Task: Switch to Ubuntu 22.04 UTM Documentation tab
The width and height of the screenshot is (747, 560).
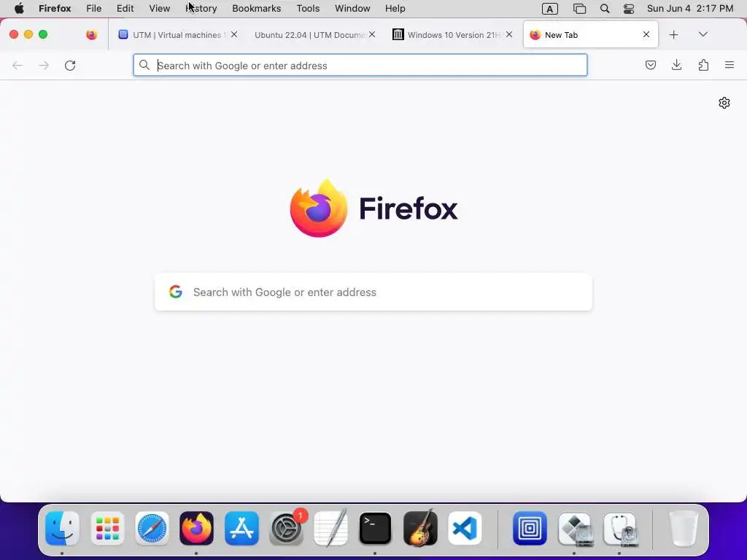Action: (309, 35)
